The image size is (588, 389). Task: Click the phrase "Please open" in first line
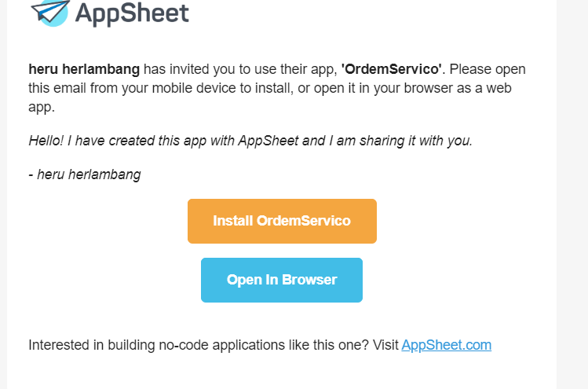[488, 69]
